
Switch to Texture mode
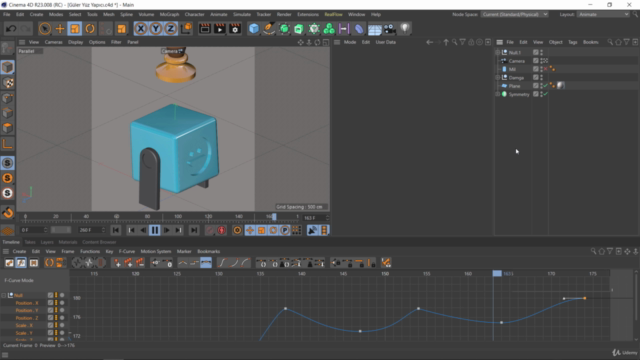7,83
